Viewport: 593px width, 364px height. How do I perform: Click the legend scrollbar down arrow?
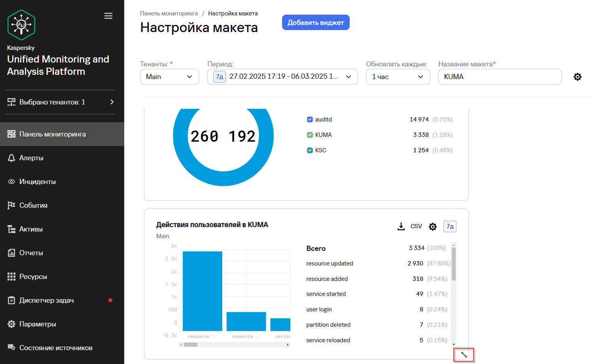point(454,345)
